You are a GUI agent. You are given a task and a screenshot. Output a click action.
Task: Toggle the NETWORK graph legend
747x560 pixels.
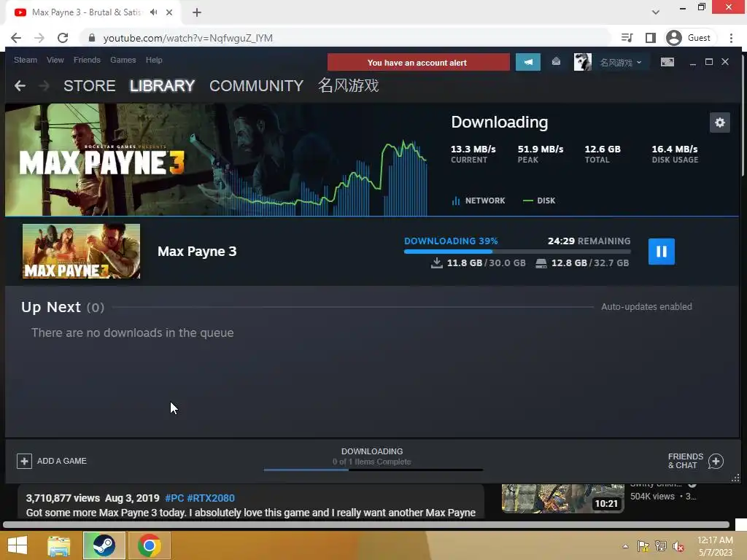pyautogui.click(x=479, y=201)
